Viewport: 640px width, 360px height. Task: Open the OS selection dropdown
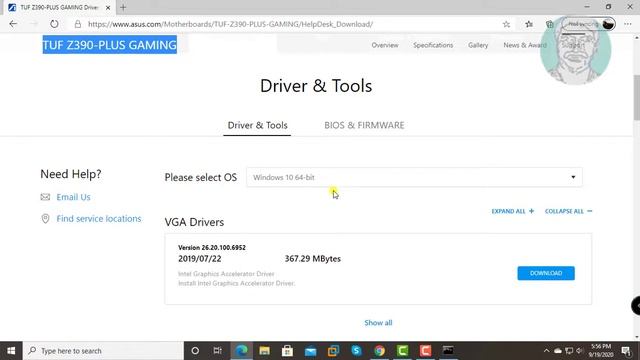pos(414,177)
